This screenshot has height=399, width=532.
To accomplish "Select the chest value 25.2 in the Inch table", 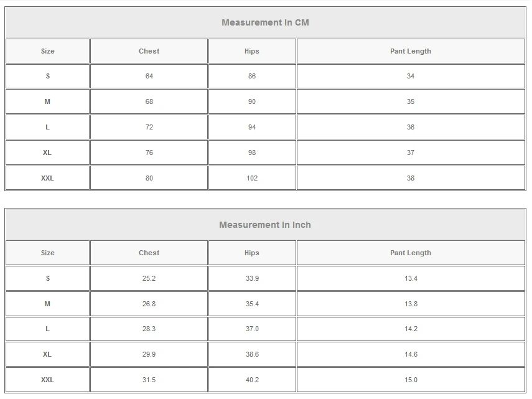I will (149, 278).
